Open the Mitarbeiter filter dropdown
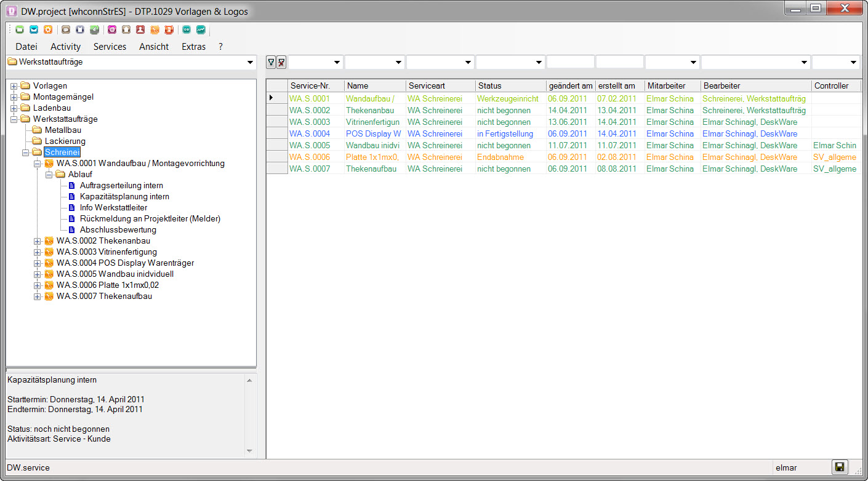The width and height of the screenshot is (868, 481). point(693,63)
